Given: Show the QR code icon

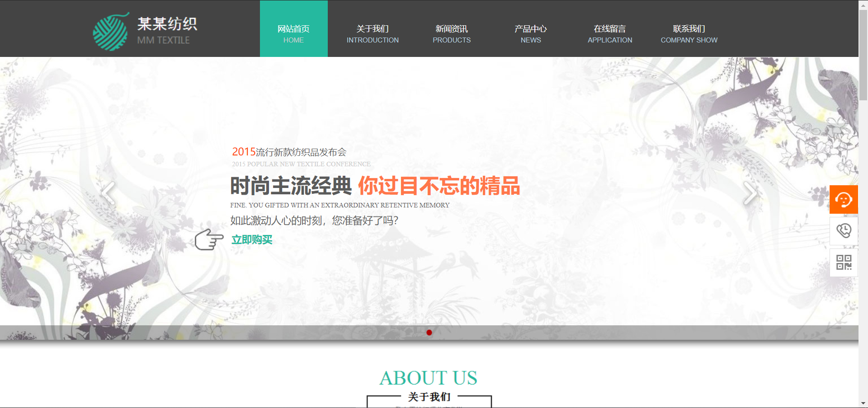Looking at the screenshot, I should [x=844, y=263].
